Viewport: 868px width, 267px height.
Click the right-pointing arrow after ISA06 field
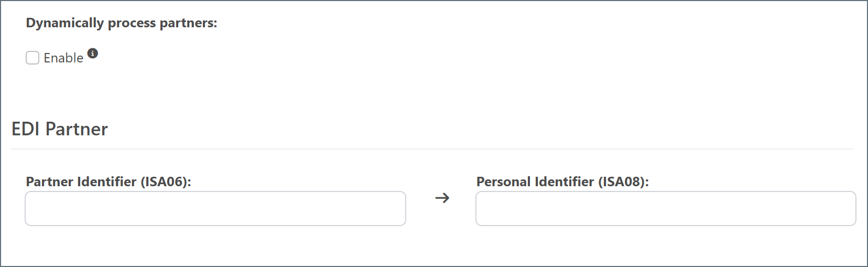pos(442,198)
